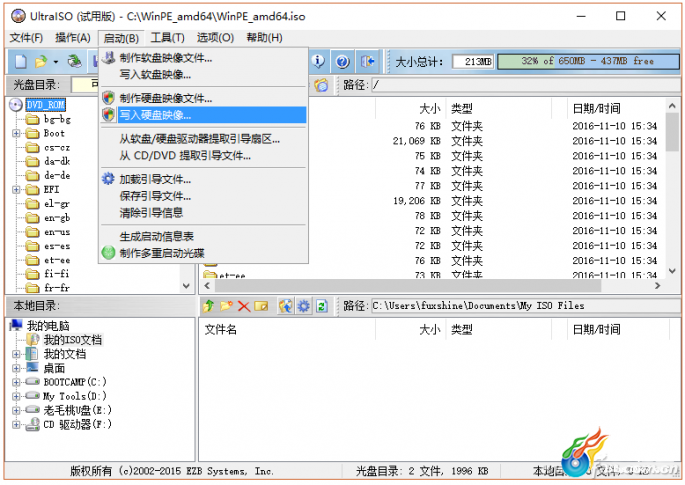Go up a folder in the local directory toolbar

pyautogui.click(x=208, y=306)
